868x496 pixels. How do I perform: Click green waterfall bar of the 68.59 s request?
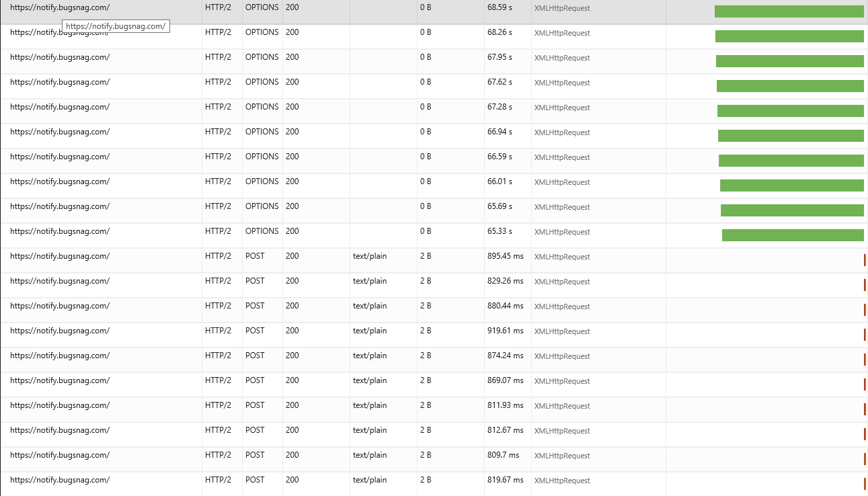tap(789, 11)
